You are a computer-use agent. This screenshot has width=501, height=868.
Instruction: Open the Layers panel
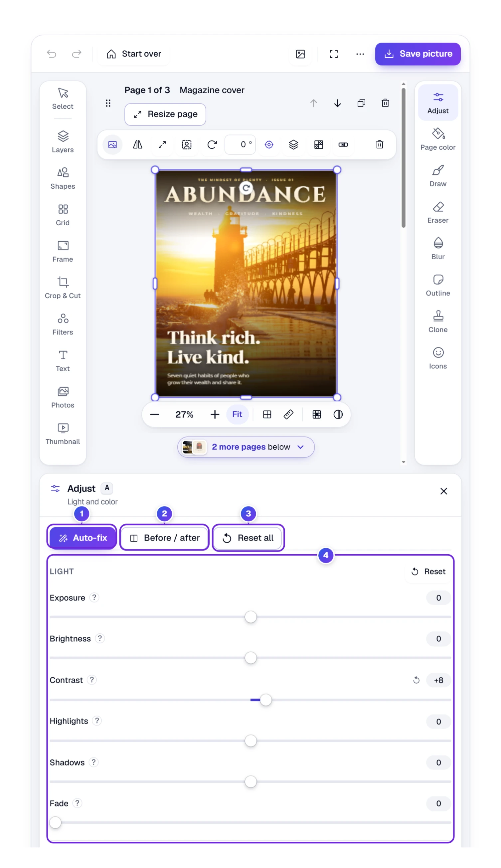[x=63, y=141]
